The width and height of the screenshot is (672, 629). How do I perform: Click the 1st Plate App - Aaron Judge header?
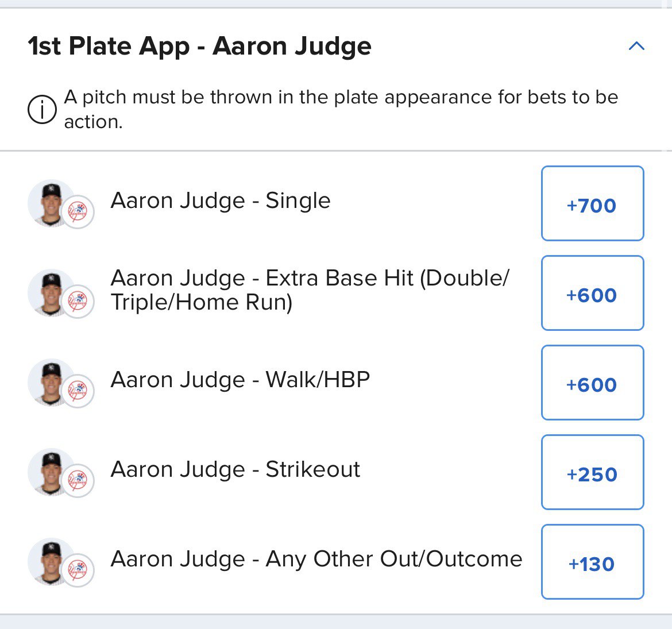point(200,45)
